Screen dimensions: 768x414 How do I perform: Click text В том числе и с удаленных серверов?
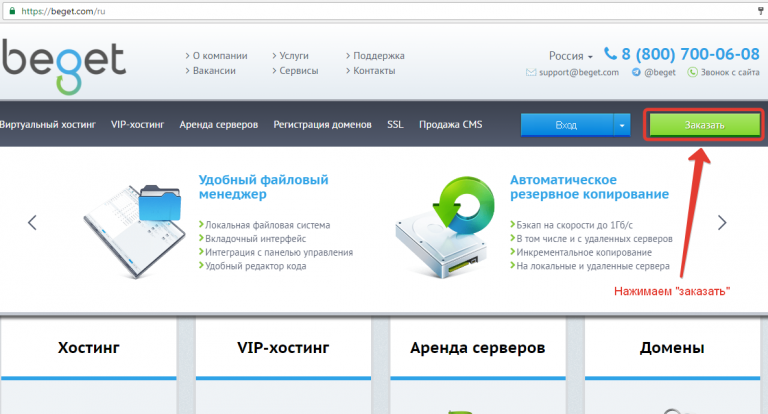coord(594,239)
